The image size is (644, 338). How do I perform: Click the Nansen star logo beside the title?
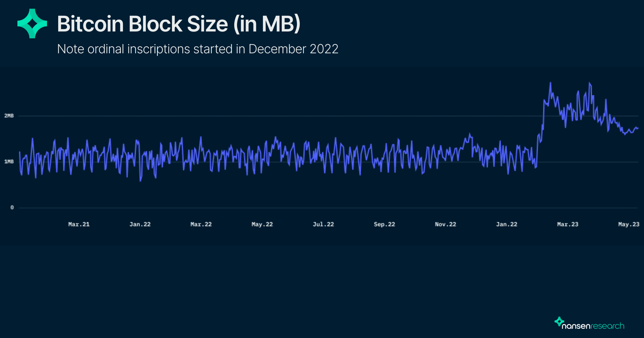click(32, 24)
